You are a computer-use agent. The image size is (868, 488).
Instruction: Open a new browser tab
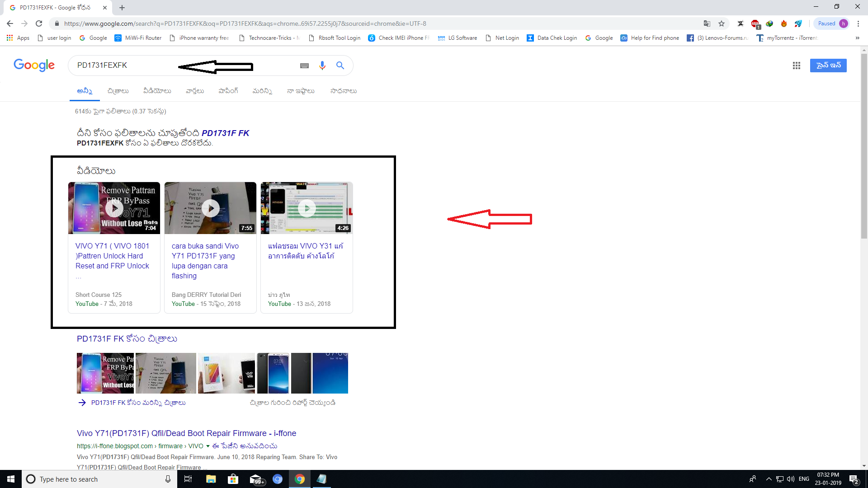[122, 8]
